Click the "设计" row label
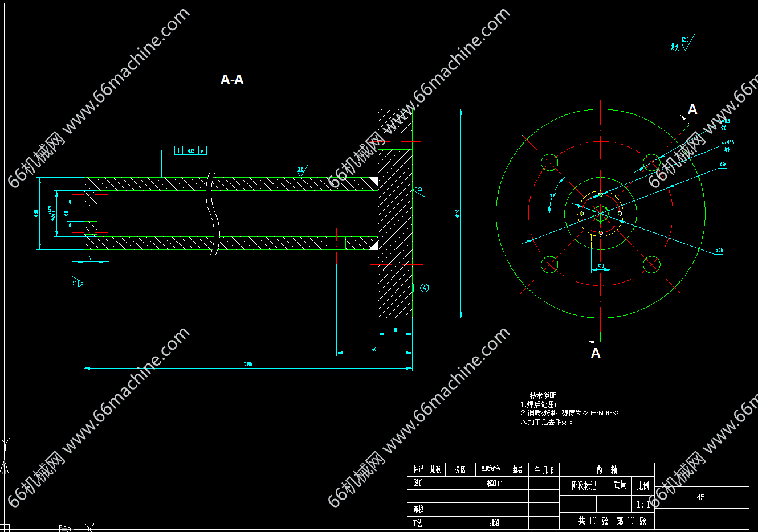 [418, 483]
